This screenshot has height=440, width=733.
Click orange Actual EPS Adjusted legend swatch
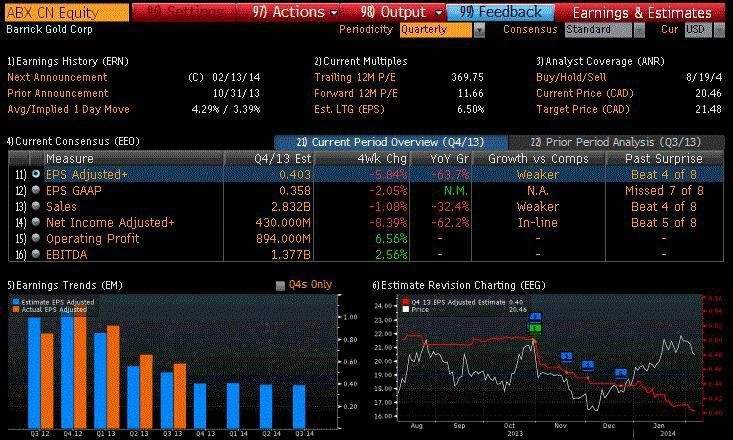[16, 310]
